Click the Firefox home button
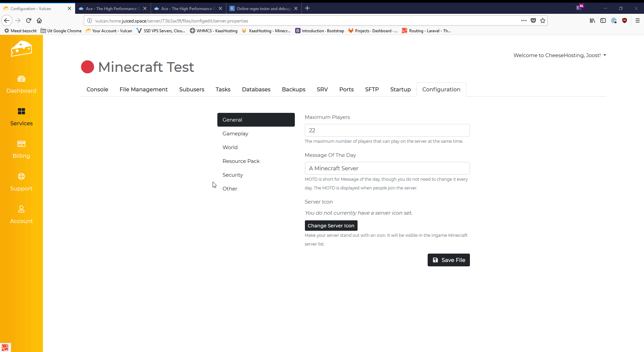 (x=39, y=20)
